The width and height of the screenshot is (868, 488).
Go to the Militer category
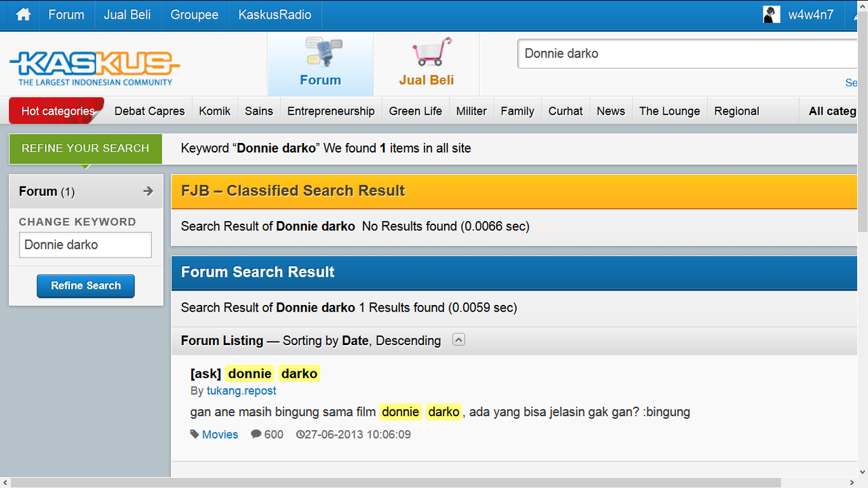[x=471, y=111]
